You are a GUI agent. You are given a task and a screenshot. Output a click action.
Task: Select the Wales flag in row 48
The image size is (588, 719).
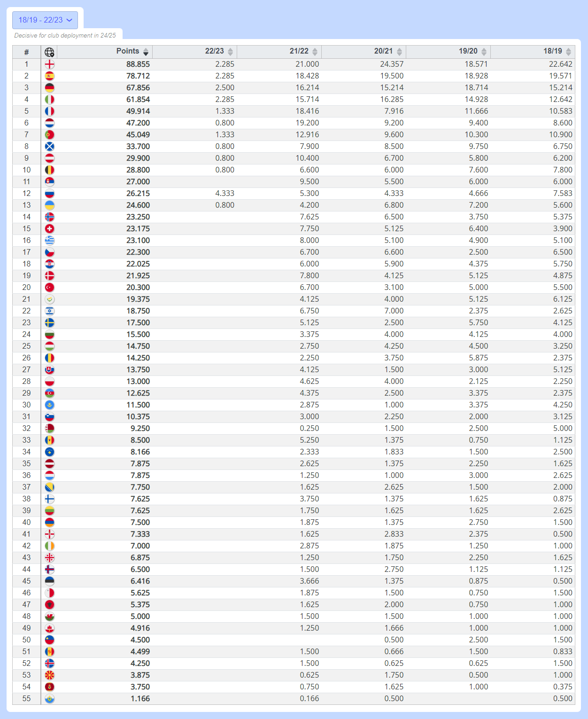pyautogui.click(x=49, y=617)
